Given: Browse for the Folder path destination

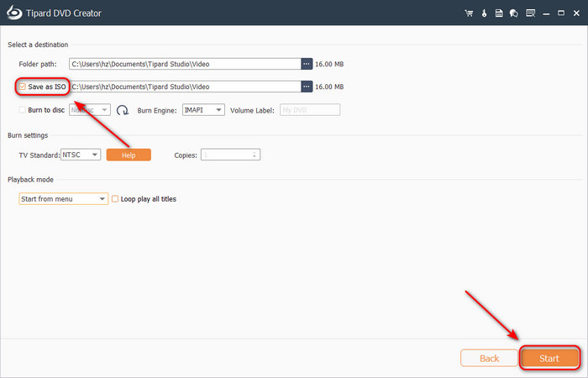Looking at the screenshot, I should pyautogui.click(x=307, y=64).
